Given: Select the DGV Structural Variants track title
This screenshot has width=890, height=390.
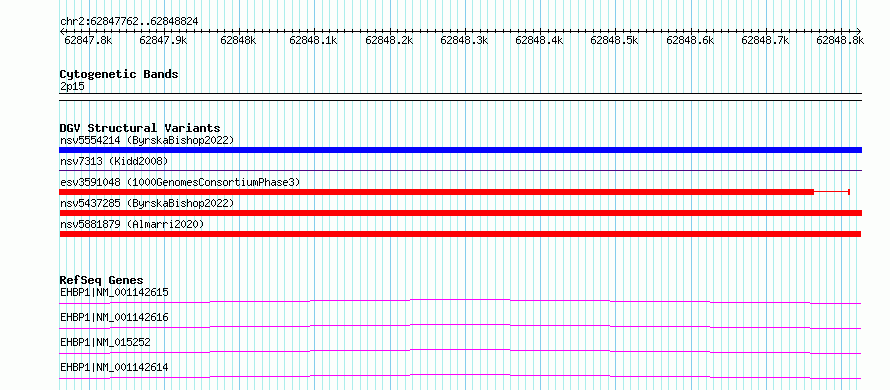Looking at the screenshot, I should pyautogui.click(x=140, y=128).
